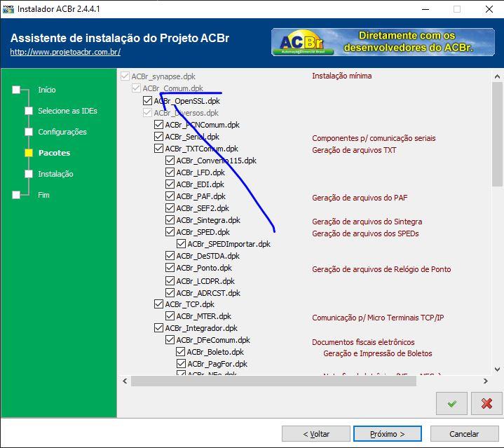Image resolution: width=504 pixels, height=448 pixels.
Task: Uncheck ACBr_SPEDImportar.dpk package
Action: pos(182,243)
